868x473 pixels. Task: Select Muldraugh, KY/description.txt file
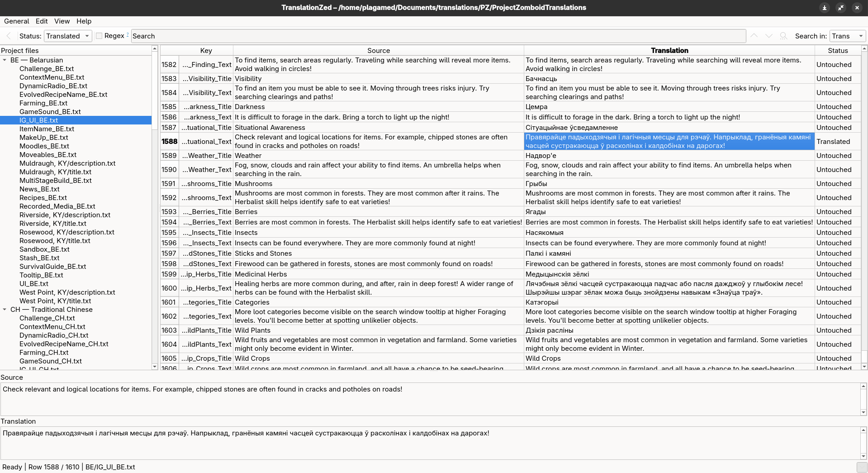pyautogui.click(x=67, y=163)
